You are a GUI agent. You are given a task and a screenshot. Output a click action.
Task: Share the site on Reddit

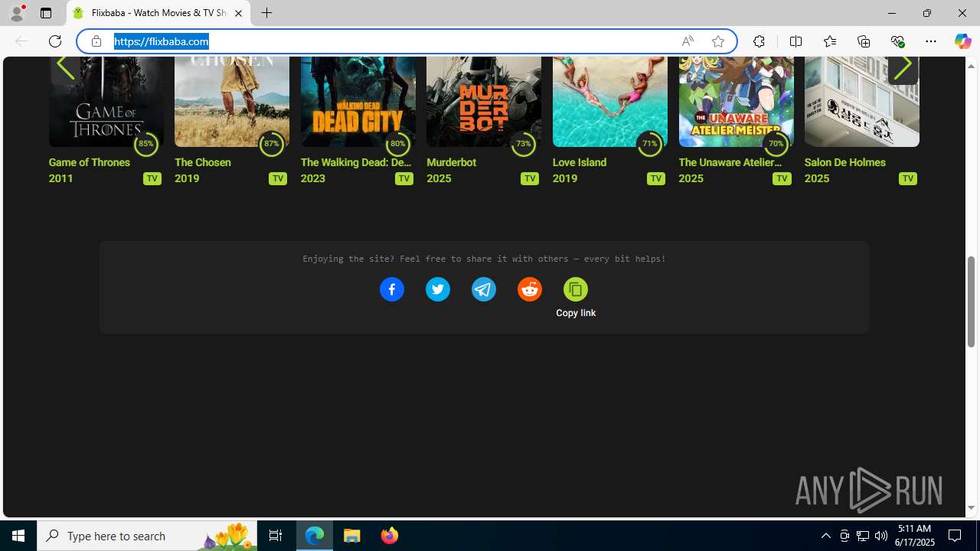pos(530,289)
